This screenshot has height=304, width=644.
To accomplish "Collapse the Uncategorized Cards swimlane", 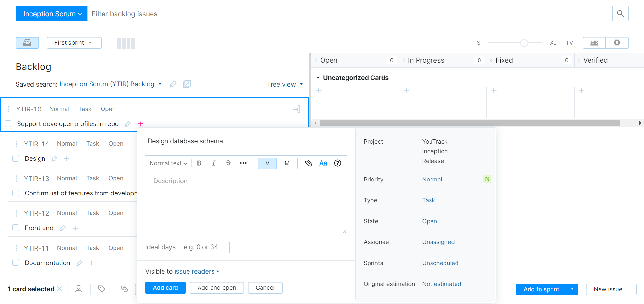I will pos(318,77).
